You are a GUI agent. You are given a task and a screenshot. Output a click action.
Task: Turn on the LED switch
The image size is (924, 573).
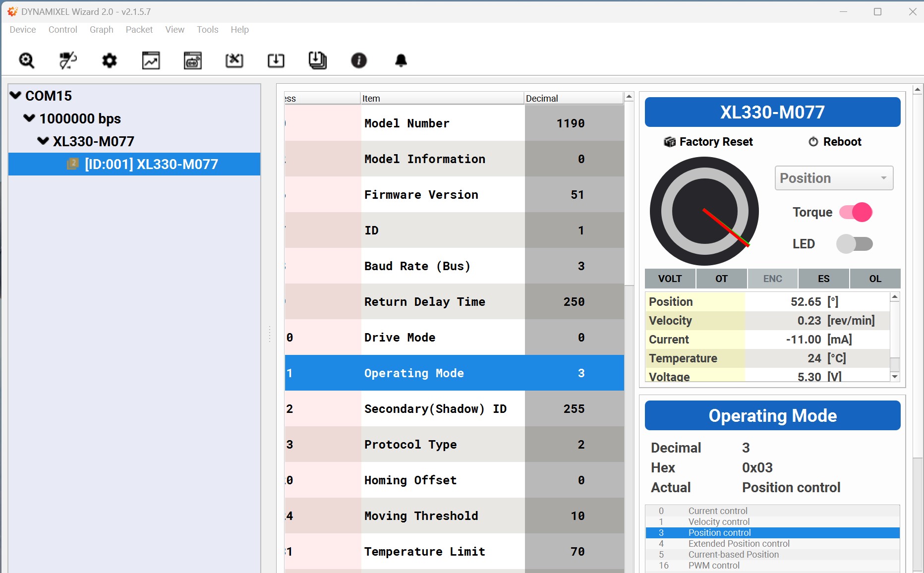click(x=855, y=244)
